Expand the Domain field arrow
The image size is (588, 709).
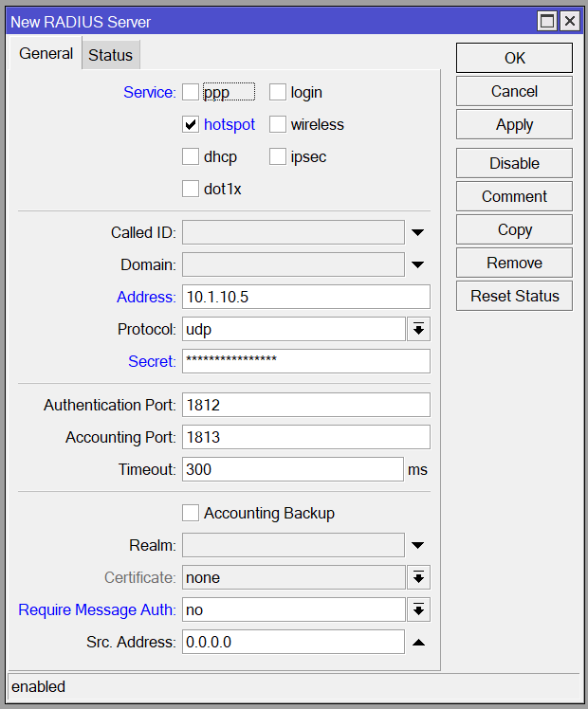tap(418, 264)
